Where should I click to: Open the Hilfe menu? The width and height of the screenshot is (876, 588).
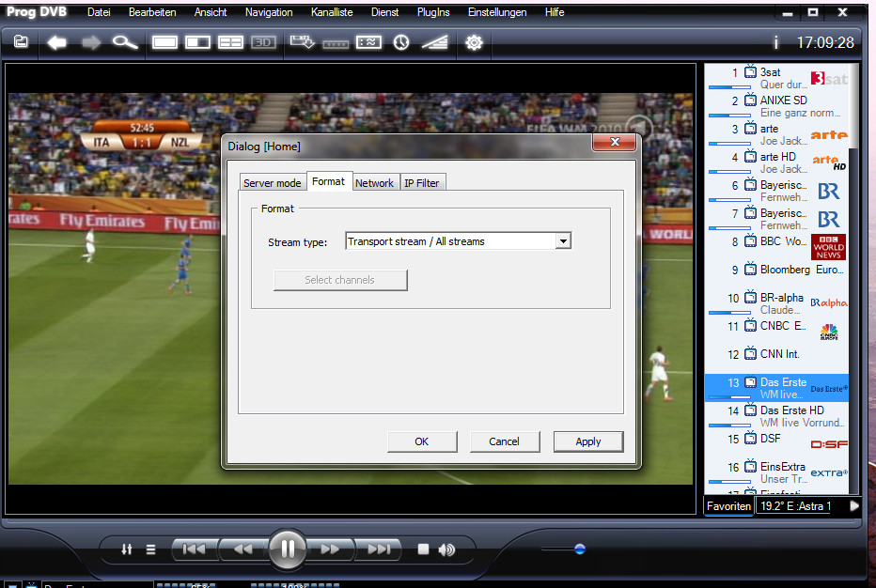click(x=555, y=12)
